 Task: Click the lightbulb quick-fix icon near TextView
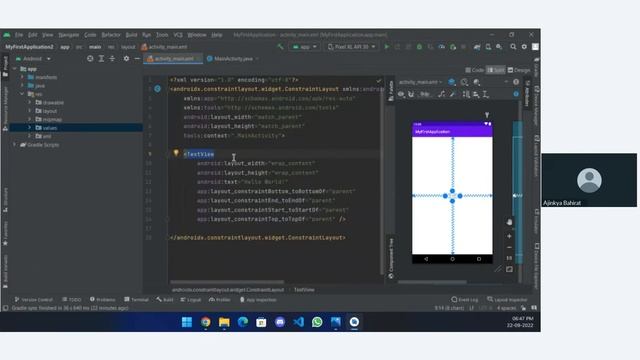click(176, 153)
